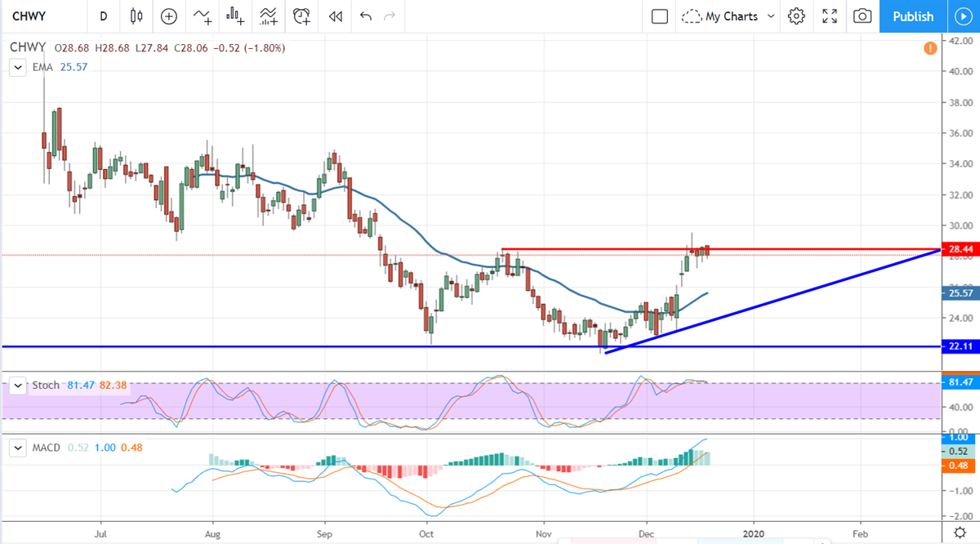This screenshot has height=544, width=980.
Task: Open the financials bar chart icon
Action: click(236, 16)
